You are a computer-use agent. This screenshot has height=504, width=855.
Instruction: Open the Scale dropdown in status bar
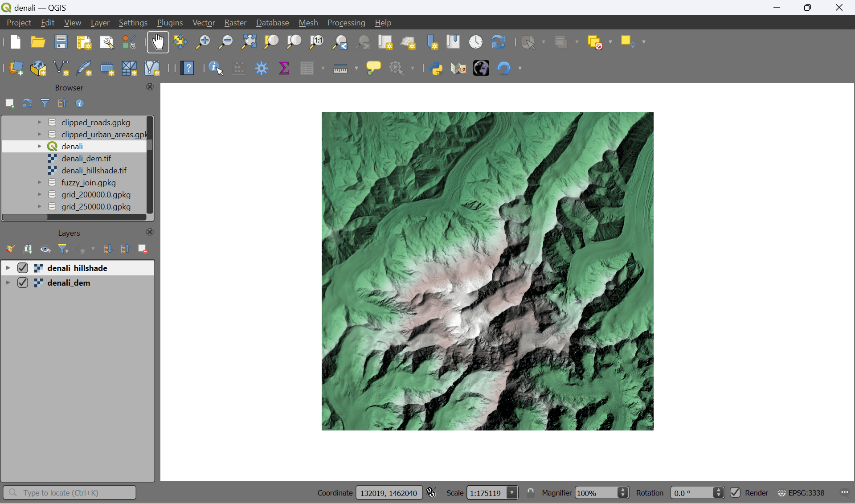[512, 493]
